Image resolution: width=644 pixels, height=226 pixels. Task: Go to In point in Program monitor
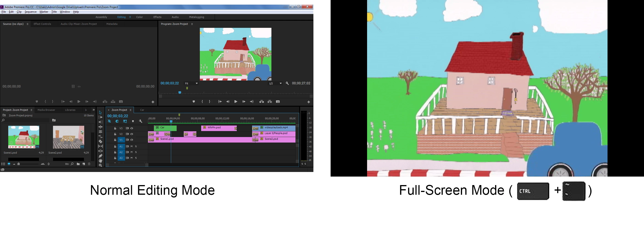(x=220, y=101)
